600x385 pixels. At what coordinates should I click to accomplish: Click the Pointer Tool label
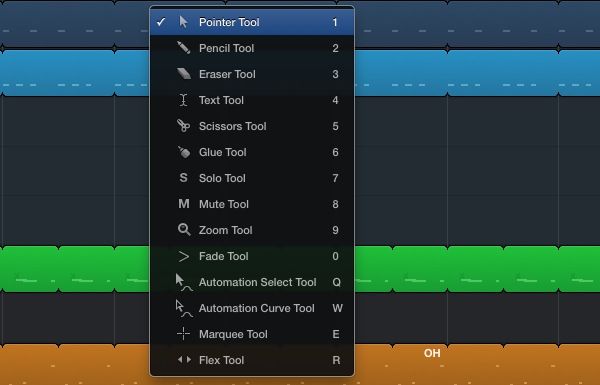click(x=229, y=22)
